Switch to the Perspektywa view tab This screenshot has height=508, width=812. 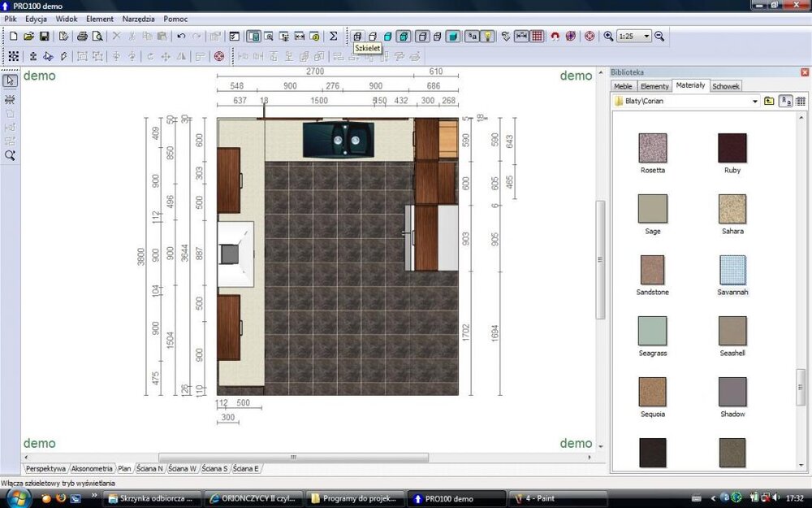[x=45, y=469]
